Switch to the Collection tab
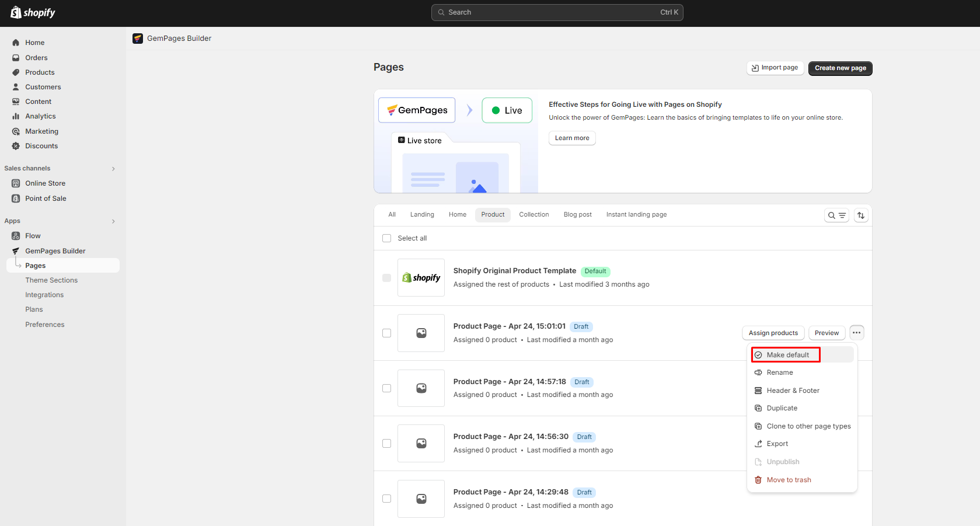 point(533,214)
